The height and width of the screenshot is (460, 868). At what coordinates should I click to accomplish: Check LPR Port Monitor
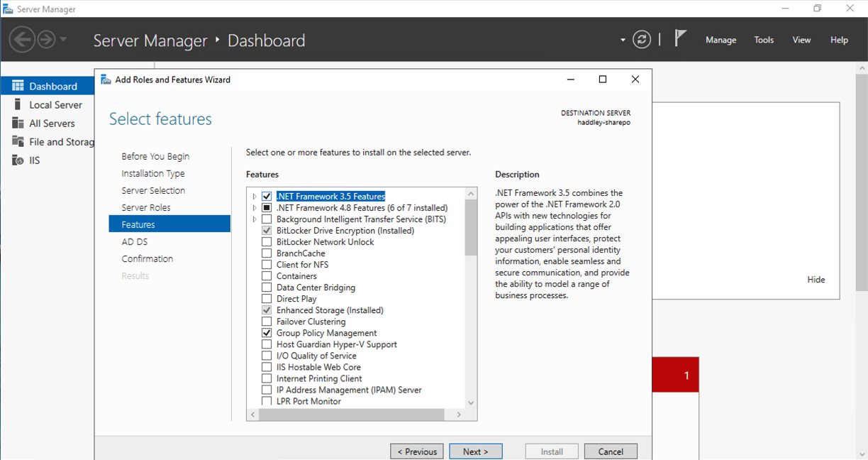pyautogui.click(x=267, y=401)
